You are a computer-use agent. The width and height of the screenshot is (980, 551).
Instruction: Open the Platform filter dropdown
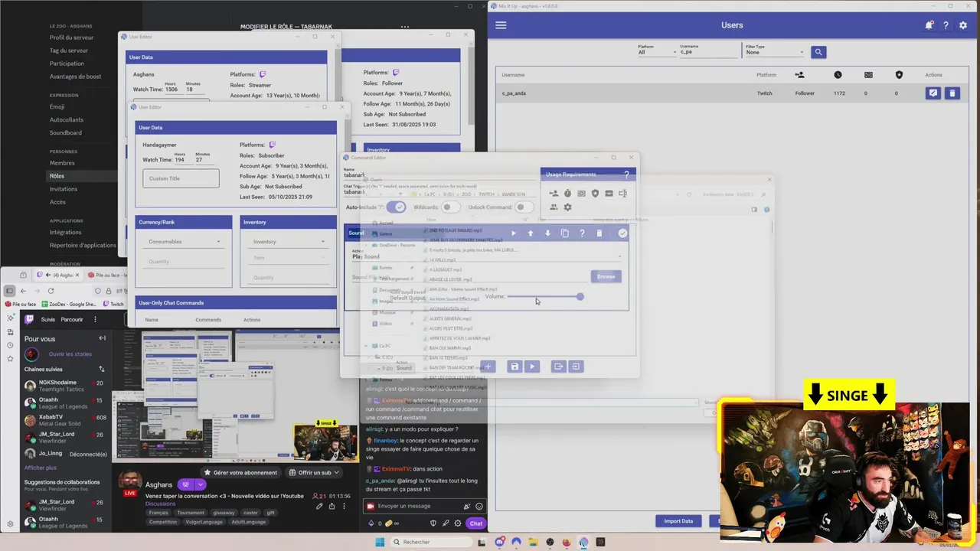(657, 52)
